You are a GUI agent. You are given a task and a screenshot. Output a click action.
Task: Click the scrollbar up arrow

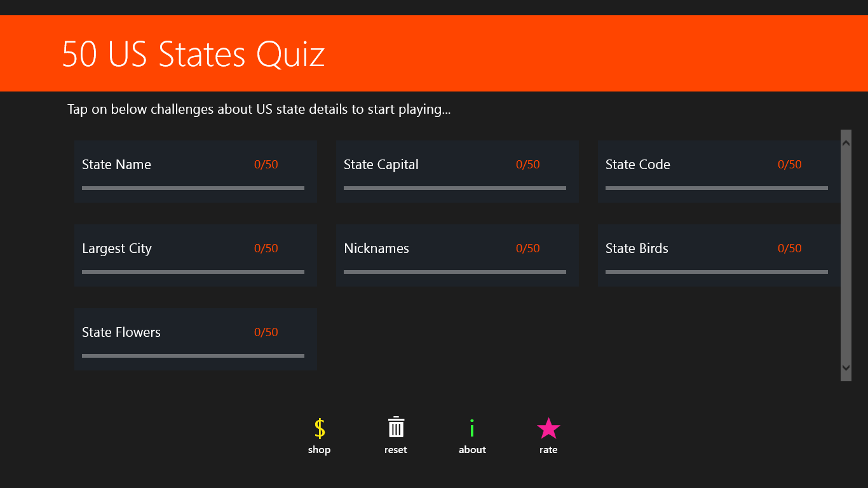(x=846, y=144)
